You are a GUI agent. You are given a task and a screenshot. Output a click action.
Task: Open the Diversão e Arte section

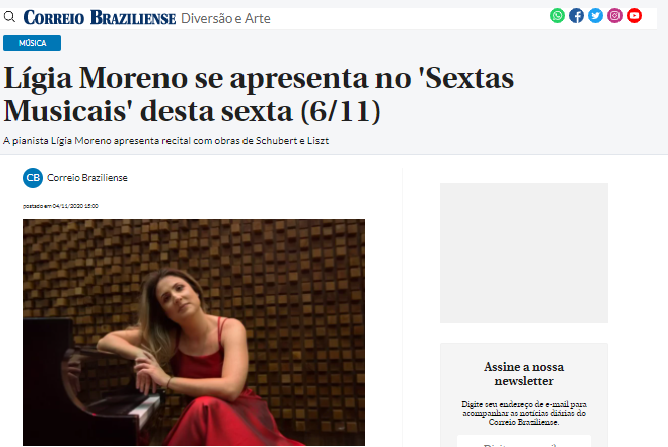[226, 18]
